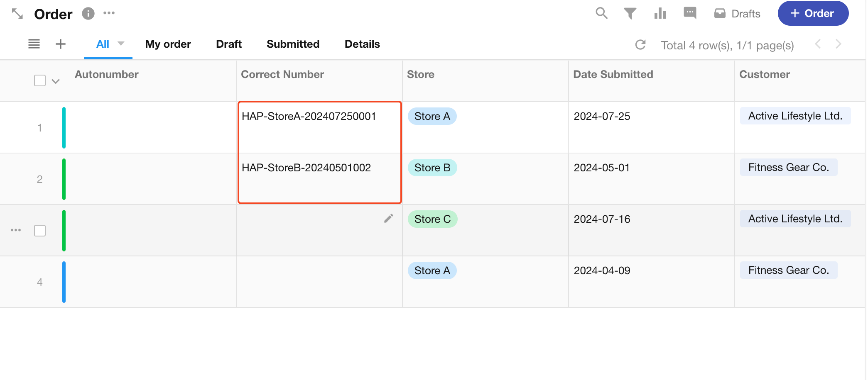Open the statistics bar chart icon
Image resolution: width=868 pixels, height=380 pixels.
point(660,14)
